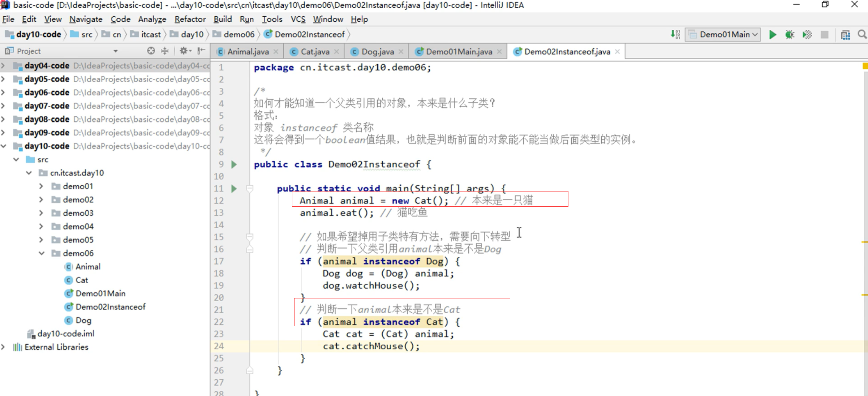Collapse the demo06 package folder
The height and width of the screenshot is (396, 868).
click(41, 253)
